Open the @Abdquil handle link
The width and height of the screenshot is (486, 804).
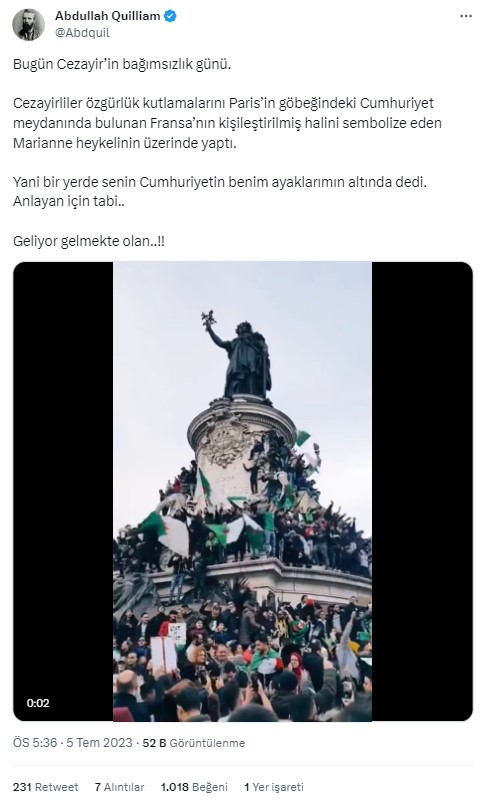pyautogui.click(x=83, y=32)
